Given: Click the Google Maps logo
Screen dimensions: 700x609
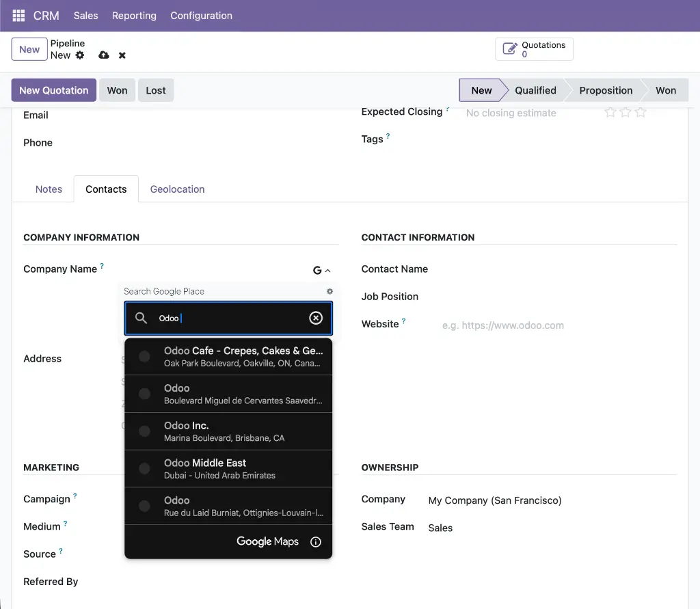Looking at the screenshot, I should point(267,541).
